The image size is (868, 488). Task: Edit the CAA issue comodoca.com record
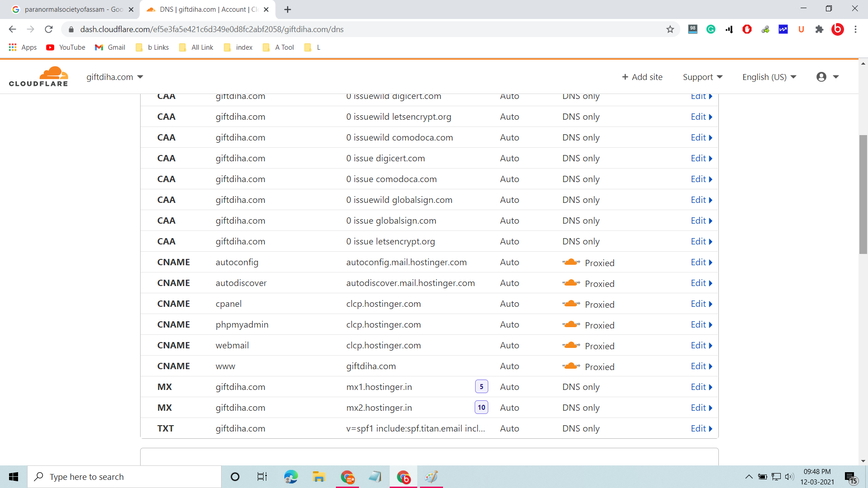(x=701, y=179)
